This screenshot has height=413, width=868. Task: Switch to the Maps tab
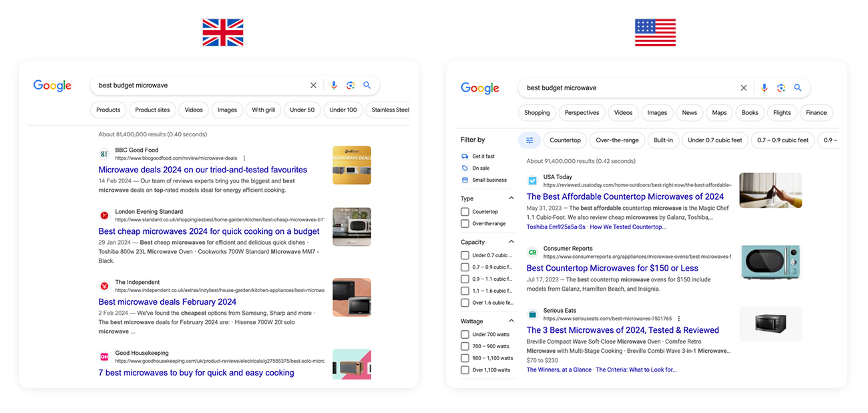[719, 113]
